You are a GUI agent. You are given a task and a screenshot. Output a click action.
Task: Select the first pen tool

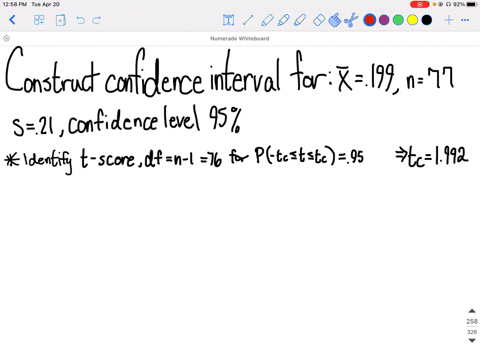point(267,20)
